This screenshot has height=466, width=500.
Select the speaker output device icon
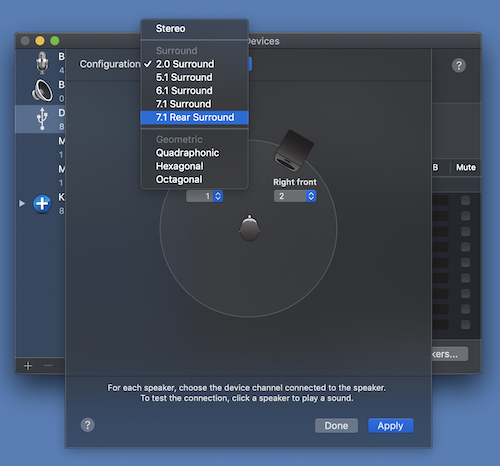point(42,90)
